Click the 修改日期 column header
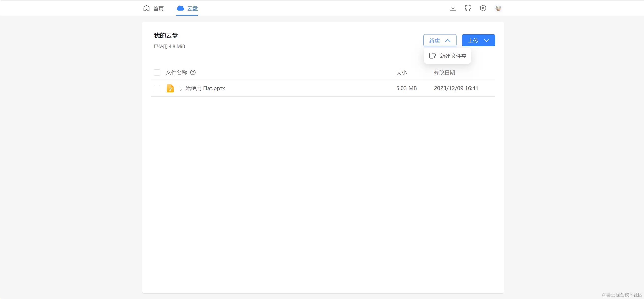This screenshot has height=299, width=644. tap(444, 72)
